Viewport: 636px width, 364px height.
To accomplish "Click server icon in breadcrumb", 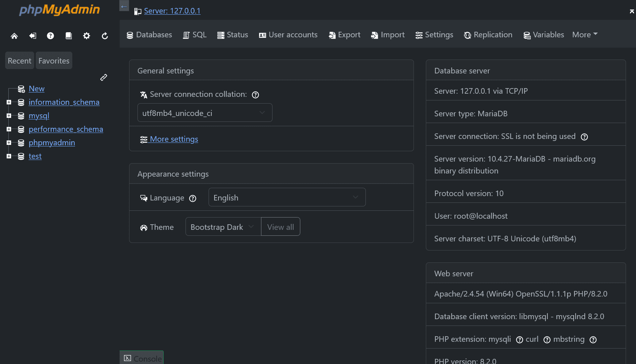I will pos(138,12).
